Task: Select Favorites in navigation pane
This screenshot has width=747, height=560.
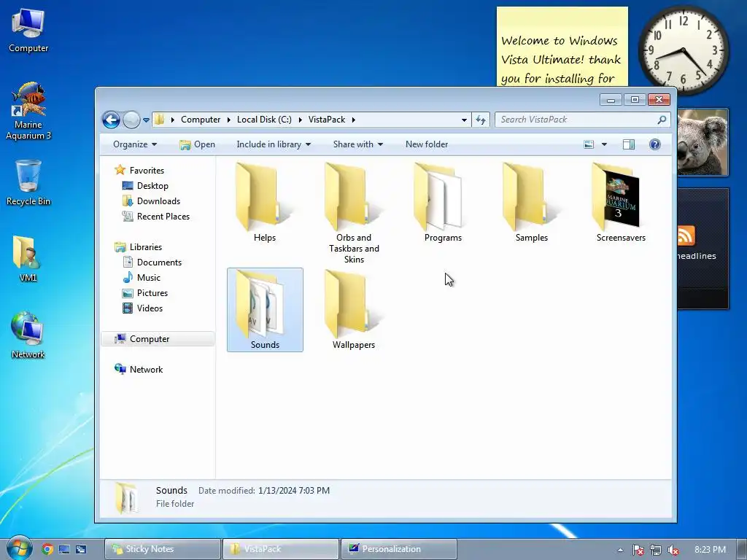Action: point(139,170)
